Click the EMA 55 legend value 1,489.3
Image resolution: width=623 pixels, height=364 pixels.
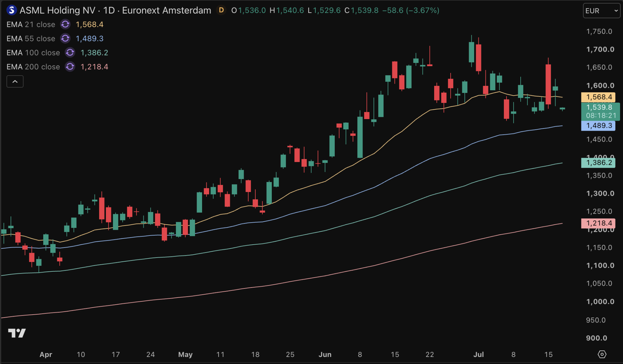(x=89, y=39)
